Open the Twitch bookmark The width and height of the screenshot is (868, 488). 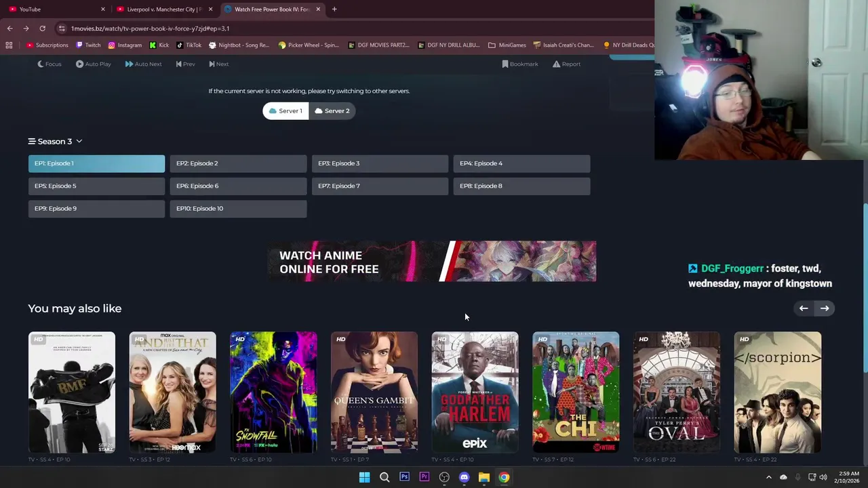pyautogui.click(x=88, y=45)
